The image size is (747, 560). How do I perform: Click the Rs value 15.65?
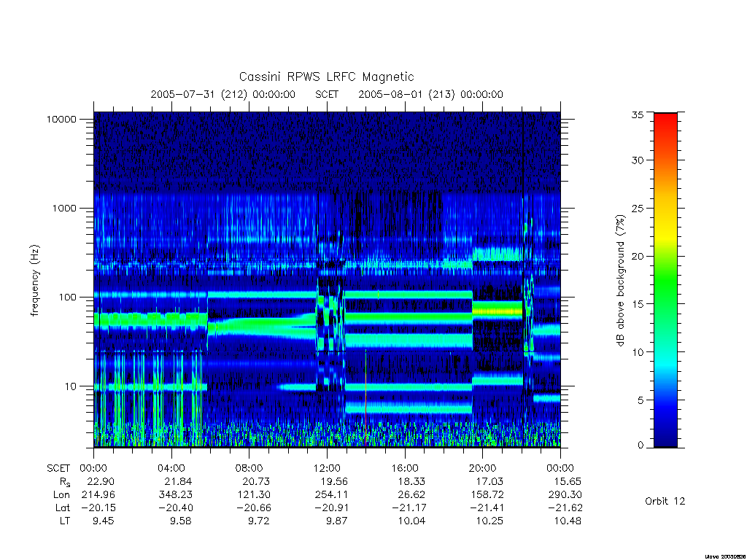(568, 482)
